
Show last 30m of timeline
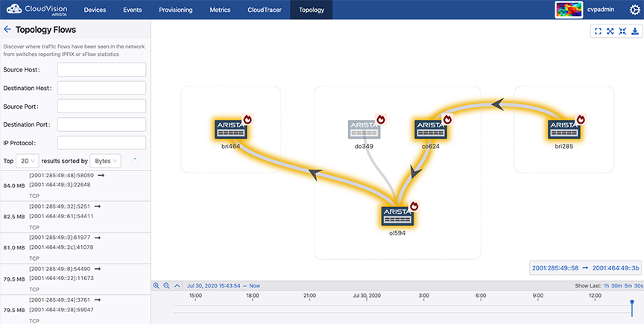tap(616, 286)
